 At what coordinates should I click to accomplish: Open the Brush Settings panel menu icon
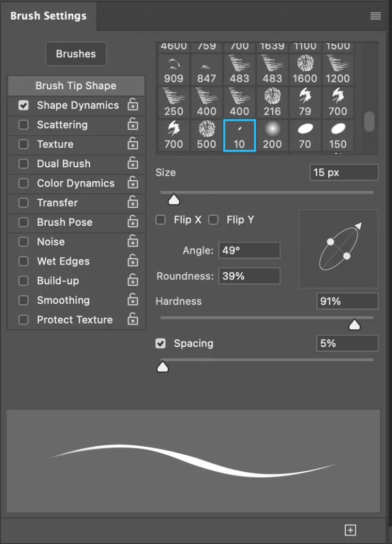click(376, 16)
